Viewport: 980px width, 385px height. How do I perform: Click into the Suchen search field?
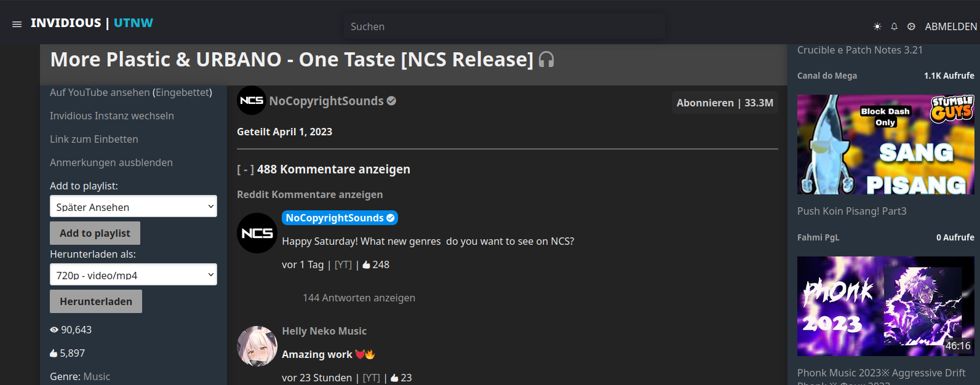coord(504,26)
